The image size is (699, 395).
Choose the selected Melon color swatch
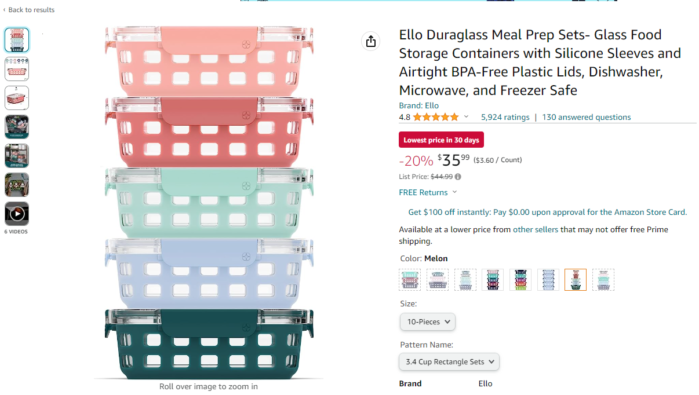coord(575,280)
